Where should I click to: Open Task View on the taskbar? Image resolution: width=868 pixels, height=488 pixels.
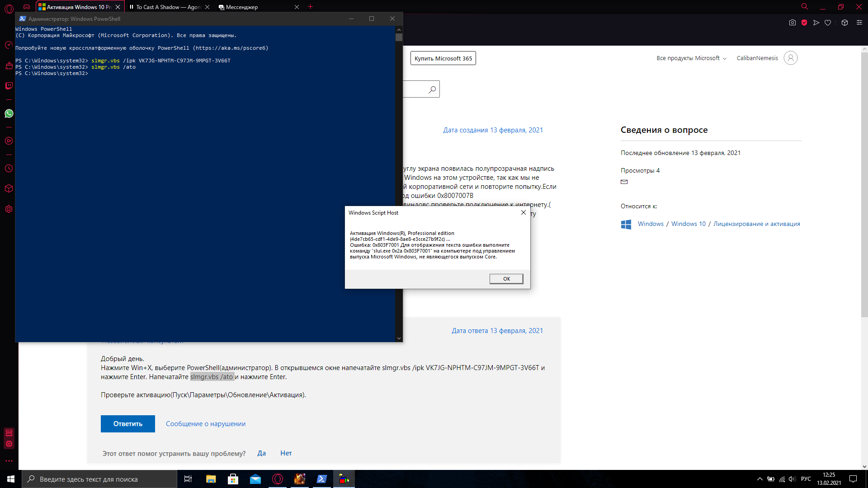(x=188, y=479)
